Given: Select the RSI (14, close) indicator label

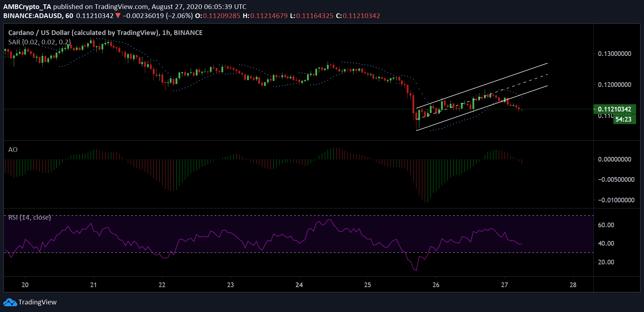Looking at the screenshot, I should (x=30, y=217).
